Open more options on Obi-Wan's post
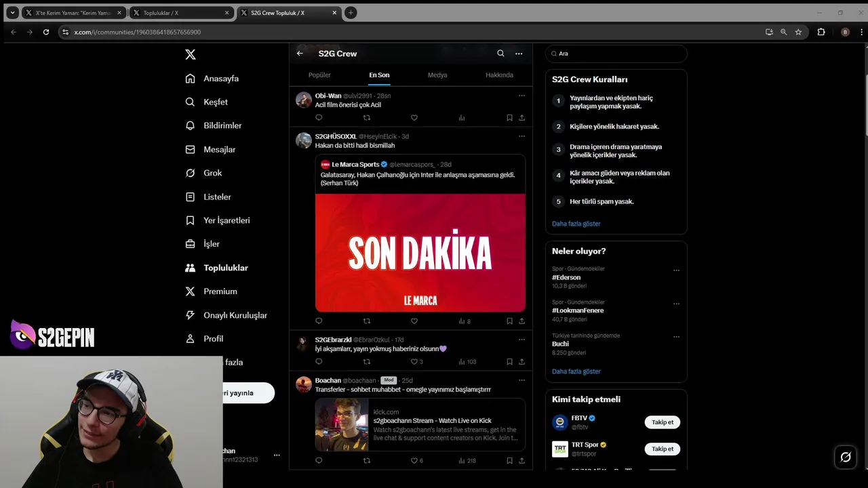Viewport: 868px width, 488px height. click(x=521, y=96)
